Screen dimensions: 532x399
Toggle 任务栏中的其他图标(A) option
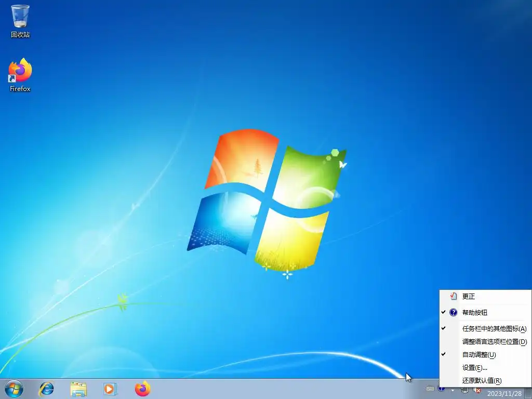pyautogui.click(x=485, y=328)
